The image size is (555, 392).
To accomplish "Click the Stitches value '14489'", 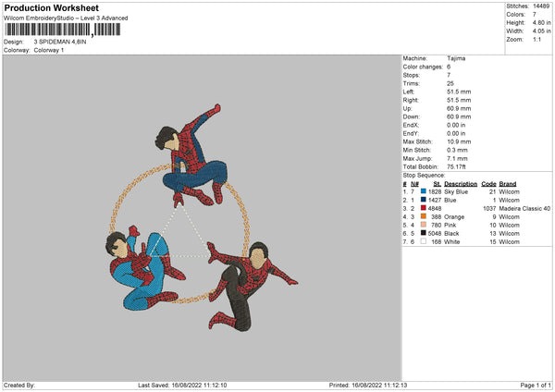I will pyautogui.click(x=541, y=6).
